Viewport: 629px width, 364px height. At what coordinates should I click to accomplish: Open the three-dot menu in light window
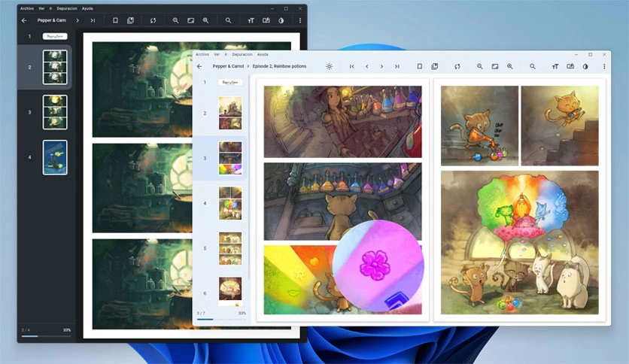[x=604, y=66]
